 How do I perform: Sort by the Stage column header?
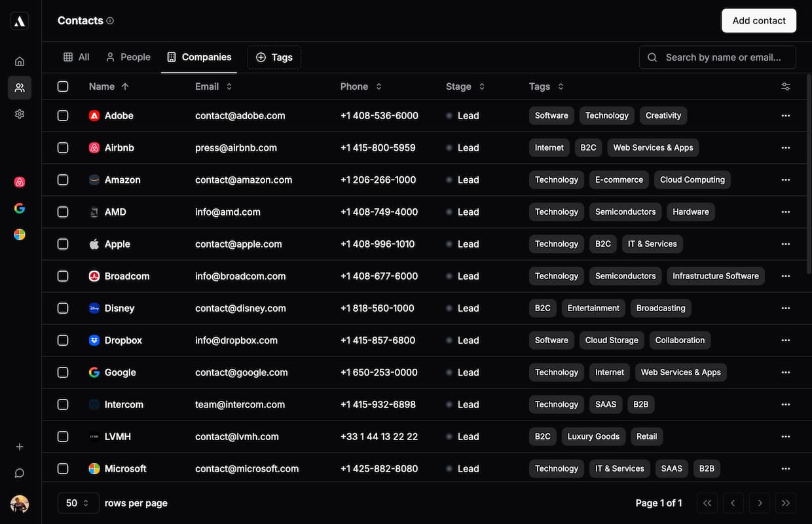465,86
